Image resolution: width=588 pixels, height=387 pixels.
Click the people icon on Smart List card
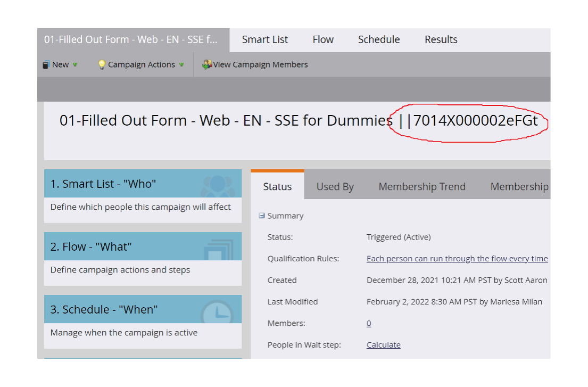pyautogui.click(x=218, y=186)
